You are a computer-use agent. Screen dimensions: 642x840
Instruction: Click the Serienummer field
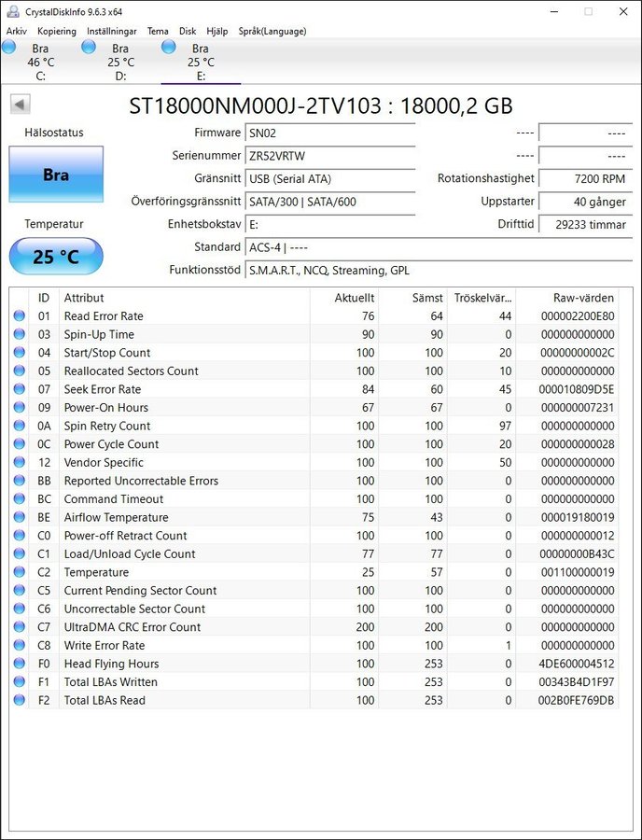tap(329, 156)
